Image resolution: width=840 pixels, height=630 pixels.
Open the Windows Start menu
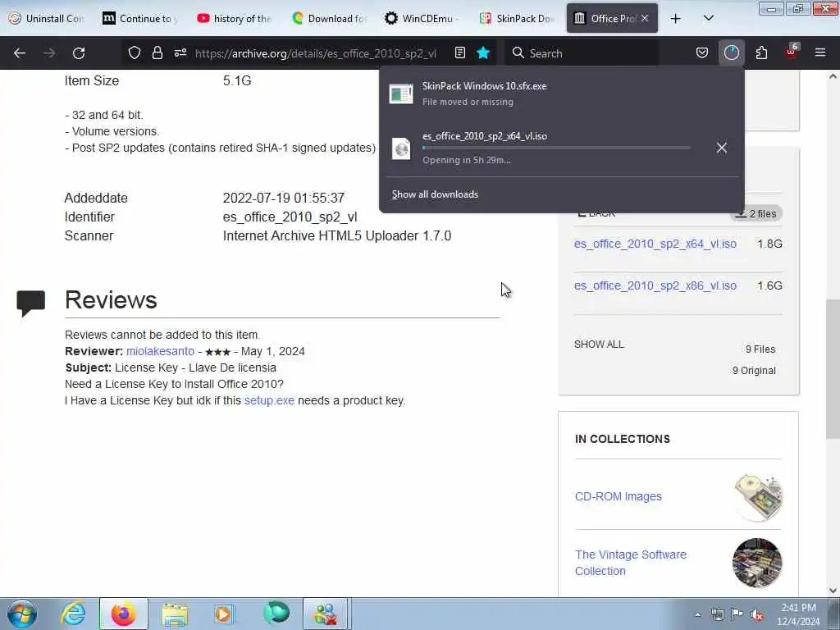[22, 614]
